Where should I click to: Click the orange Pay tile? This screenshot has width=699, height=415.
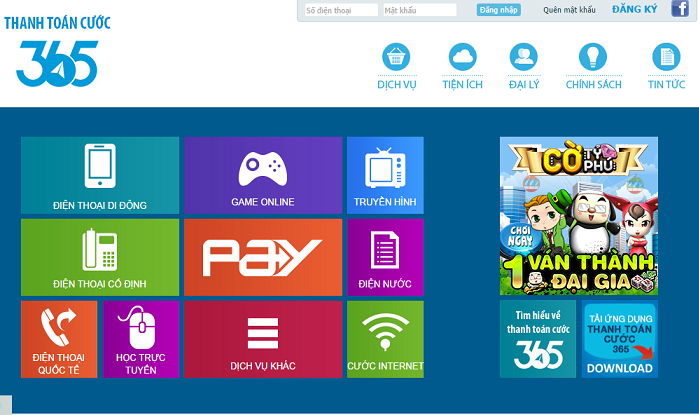[263, 257]
